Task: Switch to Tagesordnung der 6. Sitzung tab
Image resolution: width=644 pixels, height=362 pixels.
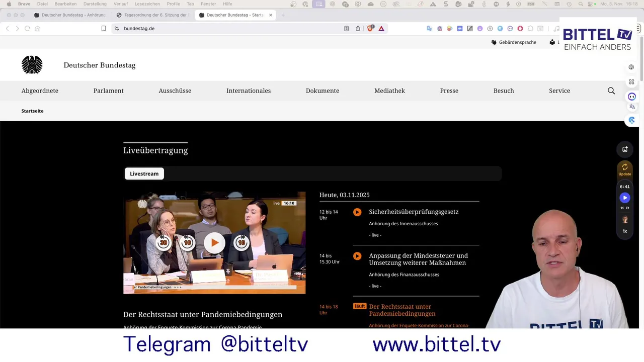Action: (153, 15)
